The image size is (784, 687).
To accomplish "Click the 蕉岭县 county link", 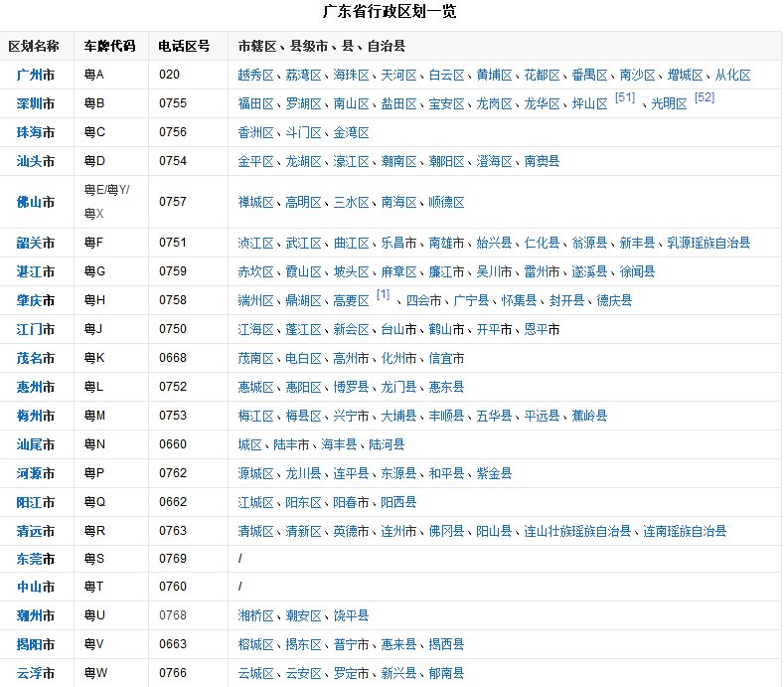I will click(x=589, y=416).
